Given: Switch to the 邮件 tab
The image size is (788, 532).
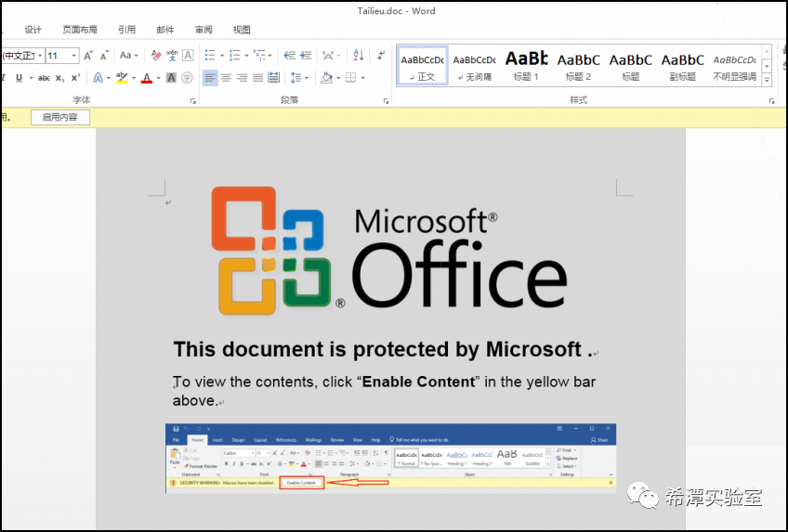Looking at the screenshot, I should 165,30.
